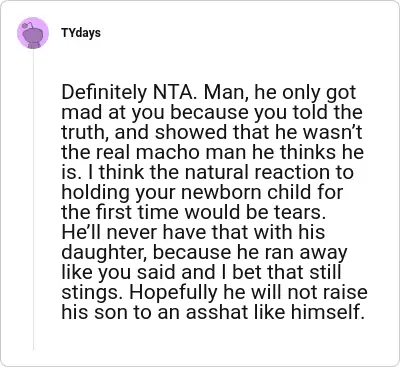Click the word "Hopefully" in the comment
The height and width of the screenshot is (367, 400).
[x=173, y=293]
